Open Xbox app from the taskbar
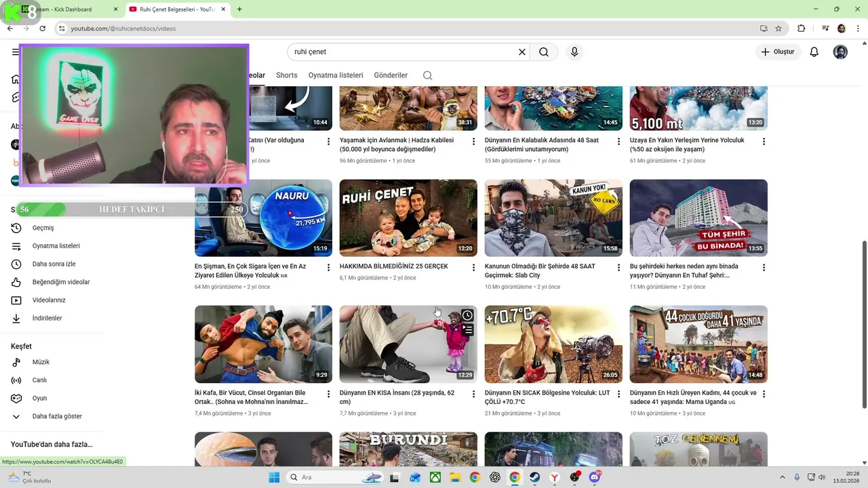 point(435,477)
